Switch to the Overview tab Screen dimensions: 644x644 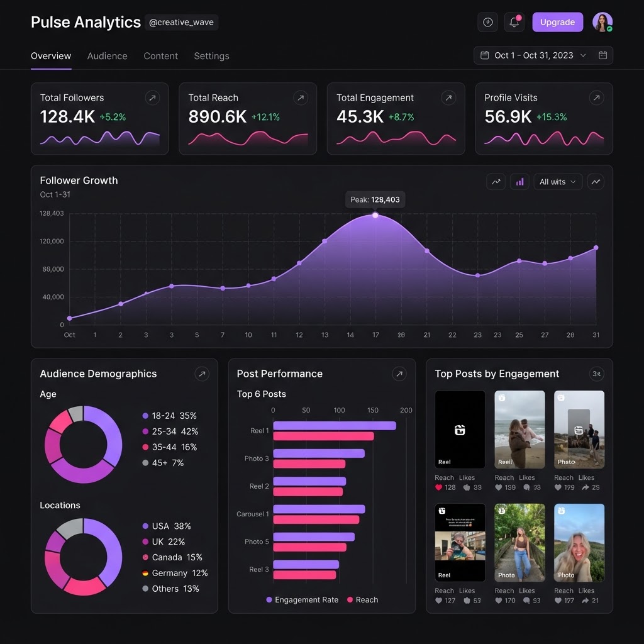coord(51,56)
